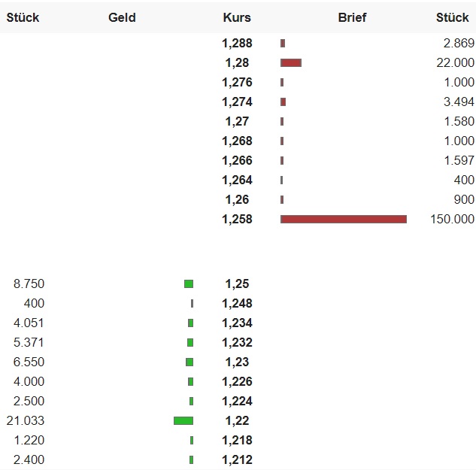Viewport: 476px width, 470px height.
Task: Select ask quantity 3.494
Action: [x=459, y=102]
